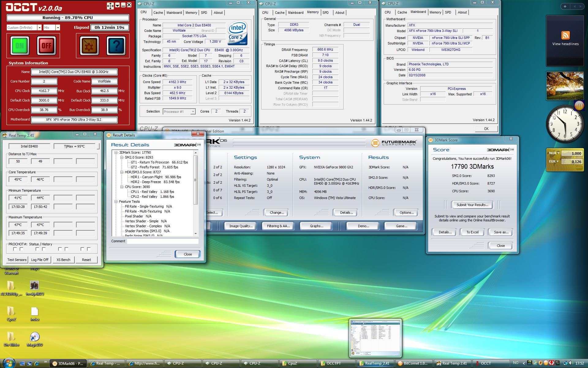Click the Test Sensors button in Real Temp

(17, 260)
